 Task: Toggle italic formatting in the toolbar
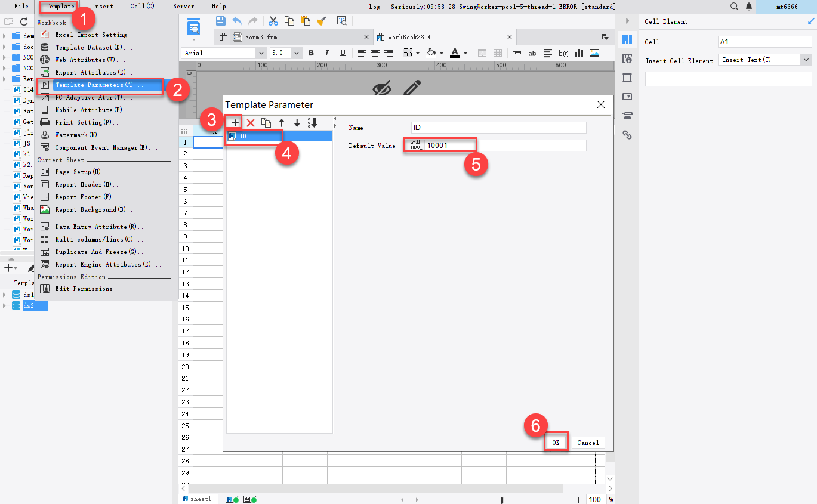[x=325, y=53]
